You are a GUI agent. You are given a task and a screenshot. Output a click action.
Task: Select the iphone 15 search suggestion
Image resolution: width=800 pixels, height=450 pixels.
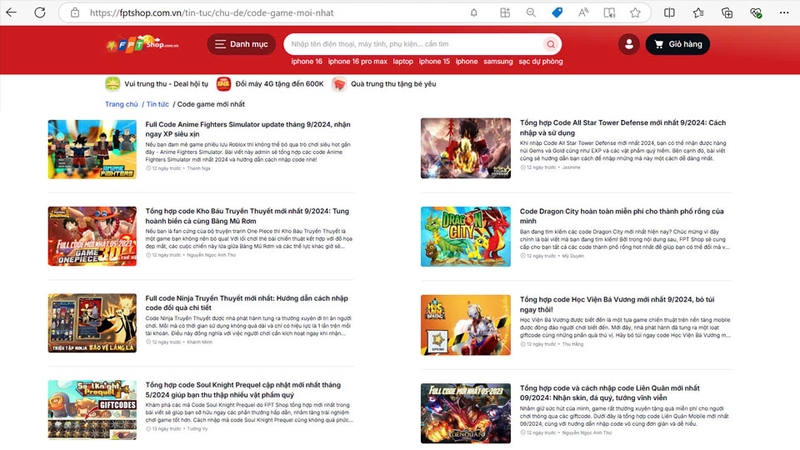coord(434,61)
